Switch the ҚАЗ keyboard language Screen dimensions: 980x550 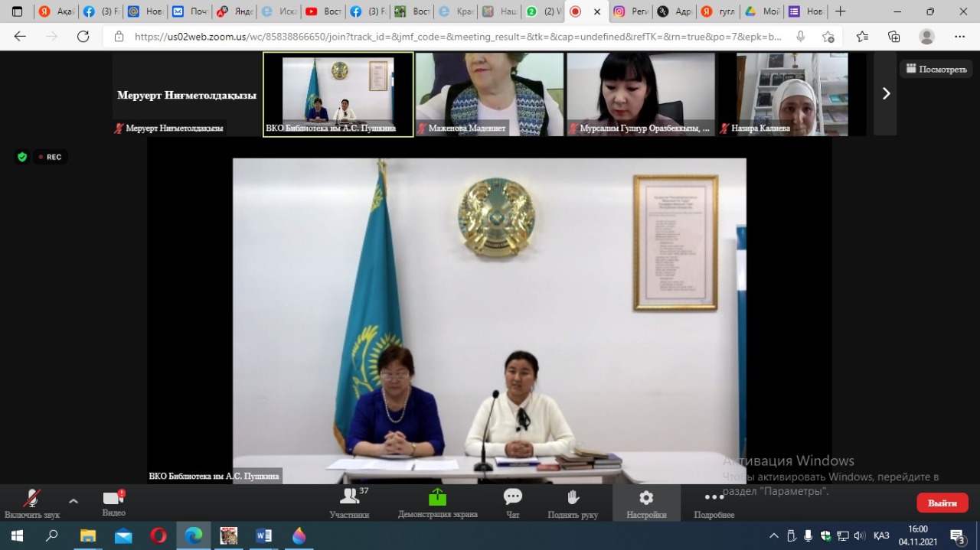coord(881,535)
